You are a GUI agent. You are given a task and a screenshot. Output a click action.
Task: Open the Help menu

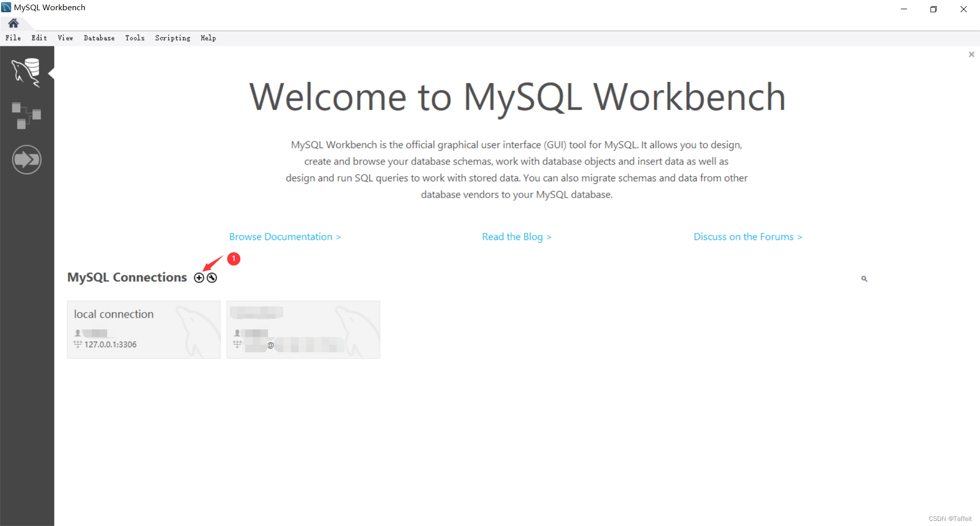pos(208,38)
